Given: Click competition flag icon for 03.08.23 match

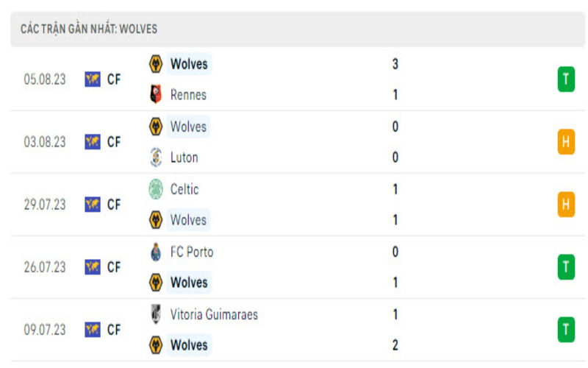Looking at the screenshot, I should click(93, 142).
